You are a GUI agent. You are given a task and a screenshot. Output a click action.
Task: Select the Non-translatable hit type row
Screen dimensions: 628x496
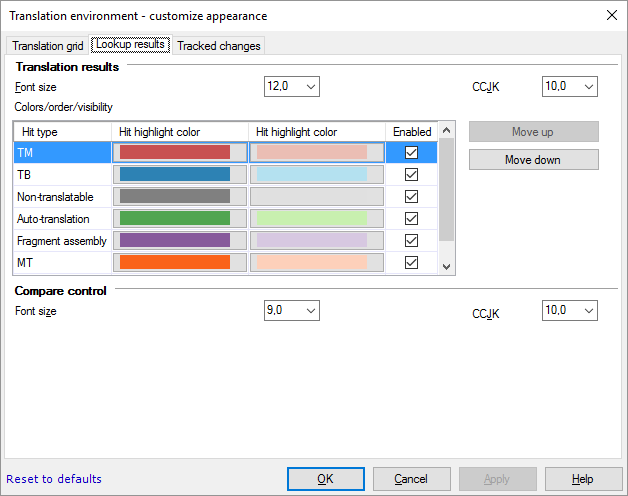[62, 196]
